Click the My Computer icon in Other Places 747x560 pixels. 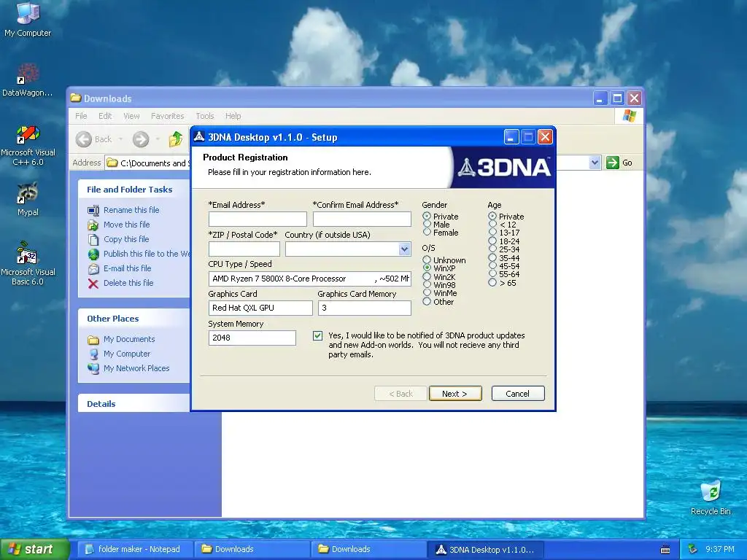tap(93, 354)
